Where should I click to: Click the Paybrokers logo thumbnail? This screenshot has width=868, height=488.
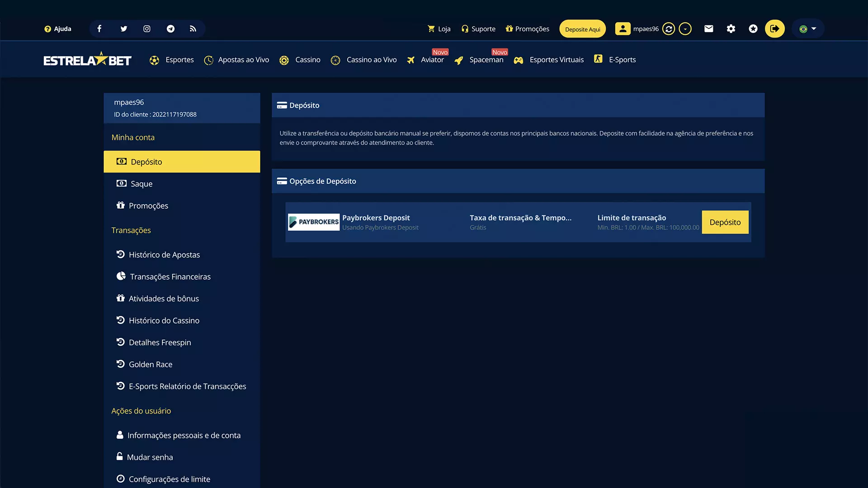coord(314,222)
